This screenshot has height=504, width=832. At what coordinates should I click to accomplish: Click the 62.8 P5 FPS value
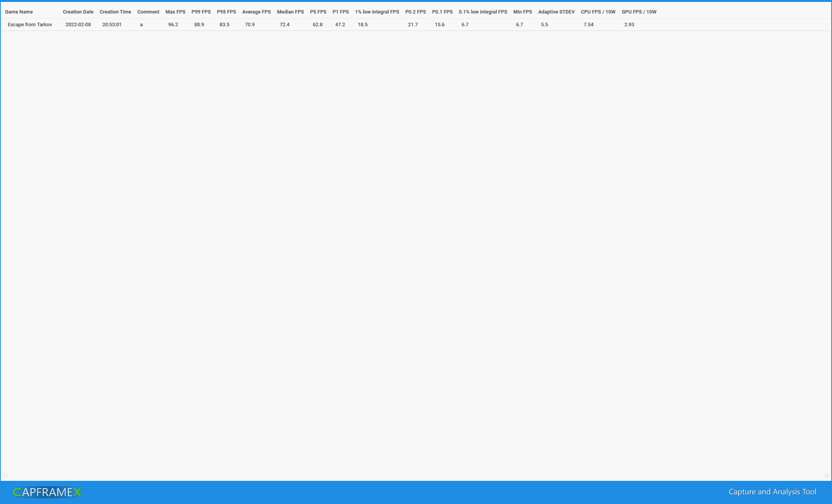(x=317, y=25)
